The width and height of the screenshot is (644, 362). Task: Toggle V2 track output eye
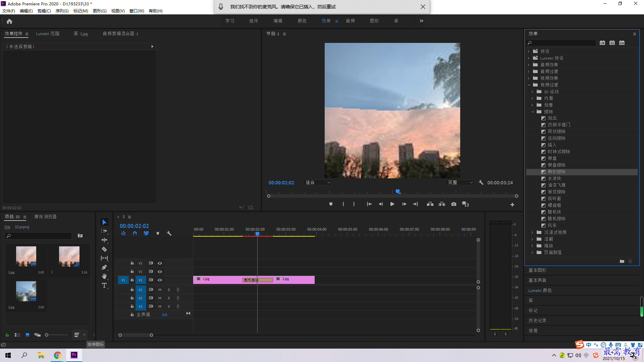(160, 272)
